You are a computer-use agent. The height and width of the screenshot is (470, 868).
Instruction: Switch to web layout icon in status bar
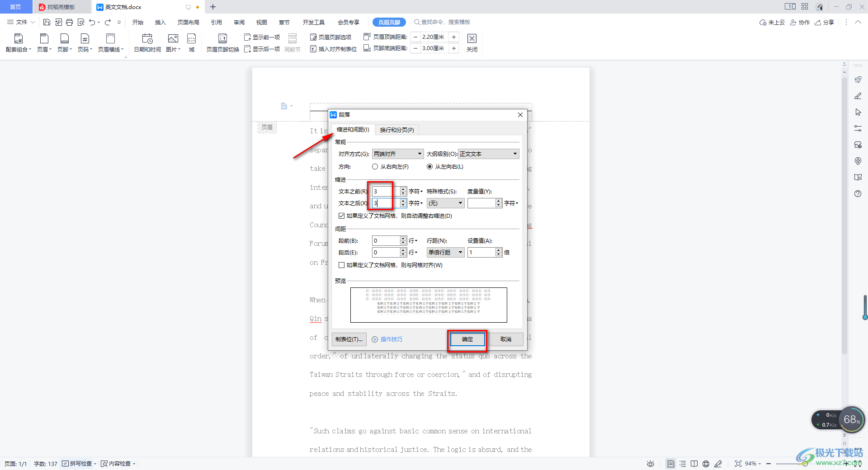pos(706,464)
